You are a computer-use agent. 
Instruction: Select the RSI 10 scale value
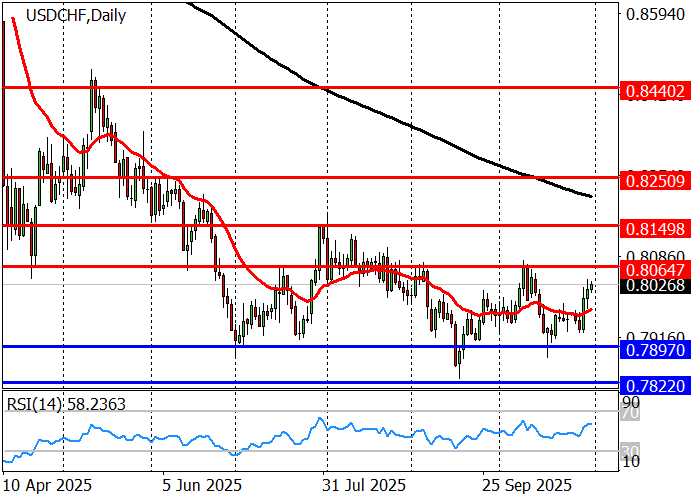tap(631, 462)
